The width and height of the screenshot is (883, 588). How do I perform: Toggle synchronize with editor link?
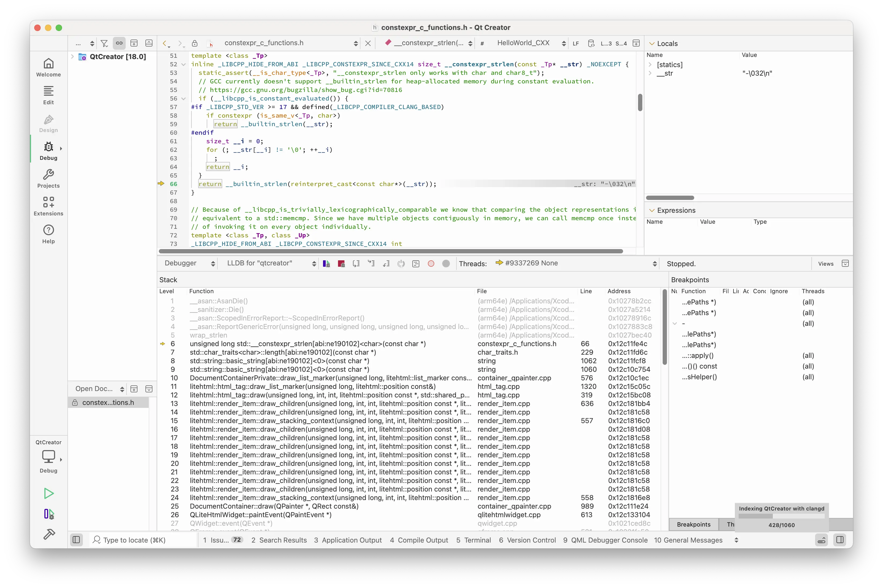pyautogui.click(x=119, y=44)
